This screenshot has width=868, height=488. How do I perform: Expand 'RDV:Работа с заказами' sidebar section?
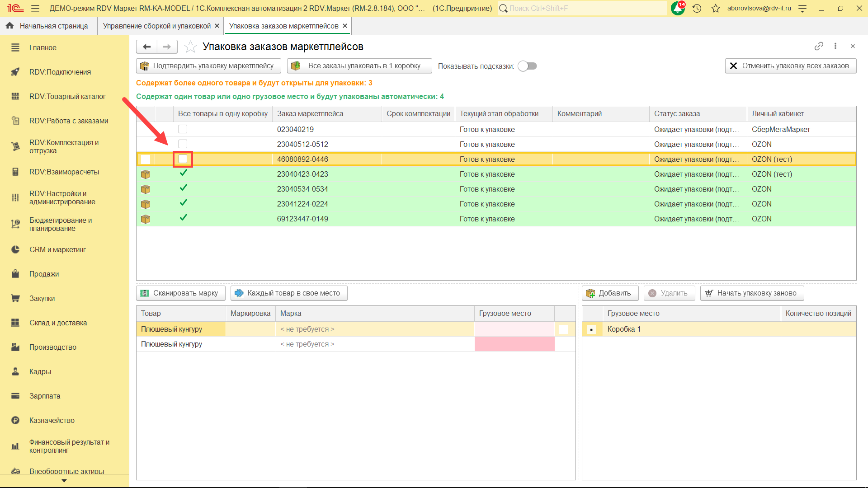pos(68,121)
